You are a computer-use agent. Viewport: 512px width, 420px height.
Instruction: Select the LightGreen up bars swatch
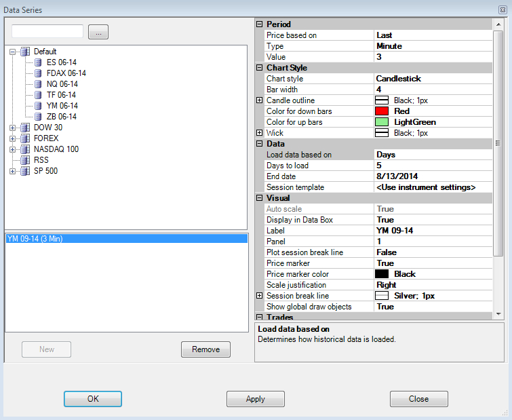tap(382, 122)
